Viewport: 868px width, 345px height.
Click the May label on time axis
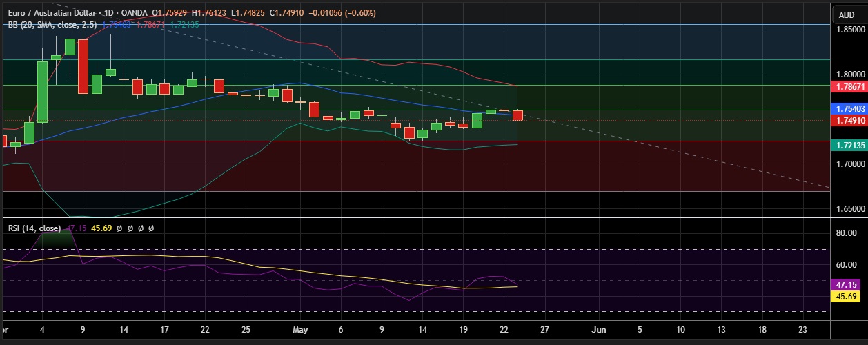pyautogui.click(x=301, y=331)
